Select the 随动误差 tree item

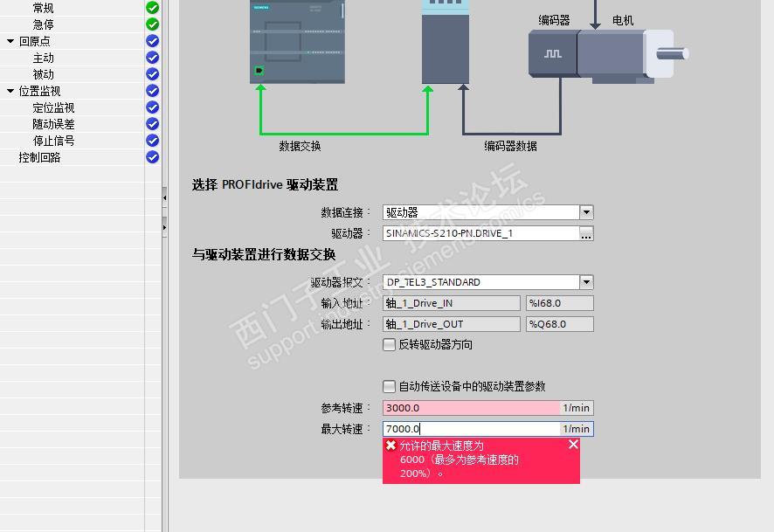(x=53, y=124)
